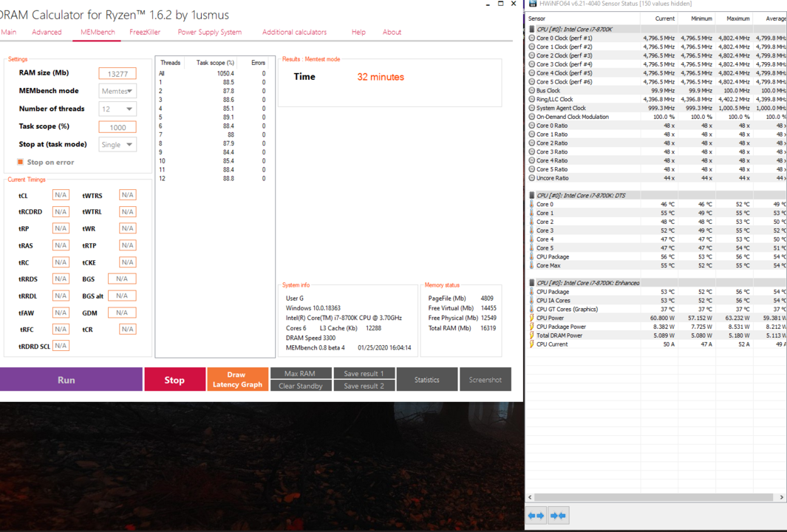The height and width of the screenshot is (532, 787).
Task: Click the thermometer icon beside DTS Core 0
Action: point(532,204)
